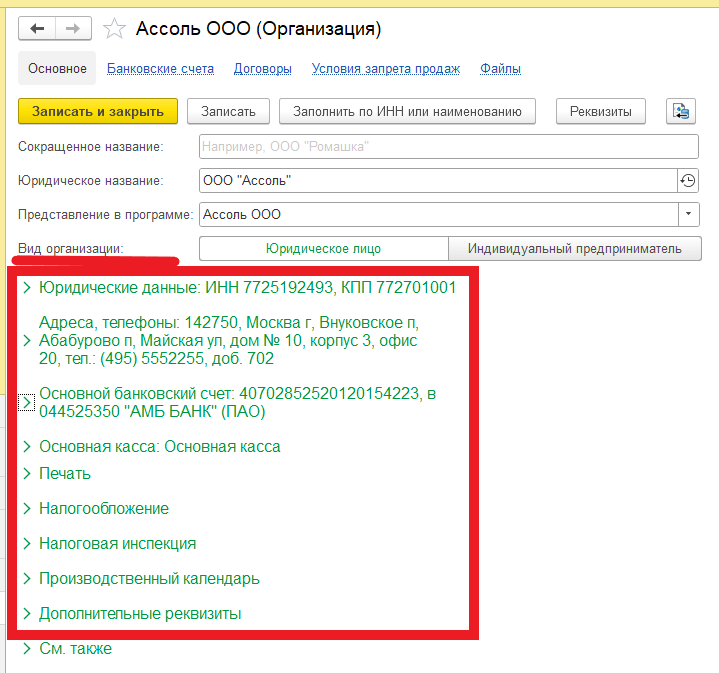719x673 pixels.
Task: Expand the См. также section chevron
Action: 27,648
